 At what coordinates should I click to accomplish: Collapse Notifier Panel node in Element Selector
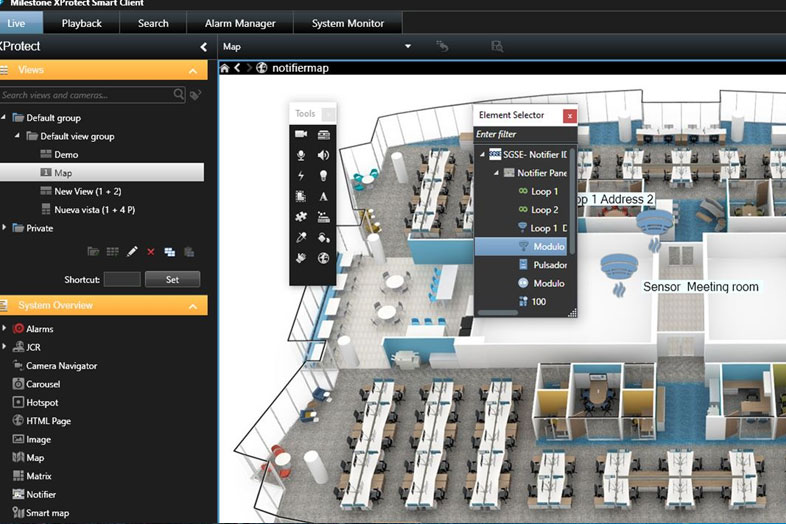tap(496, 173)
